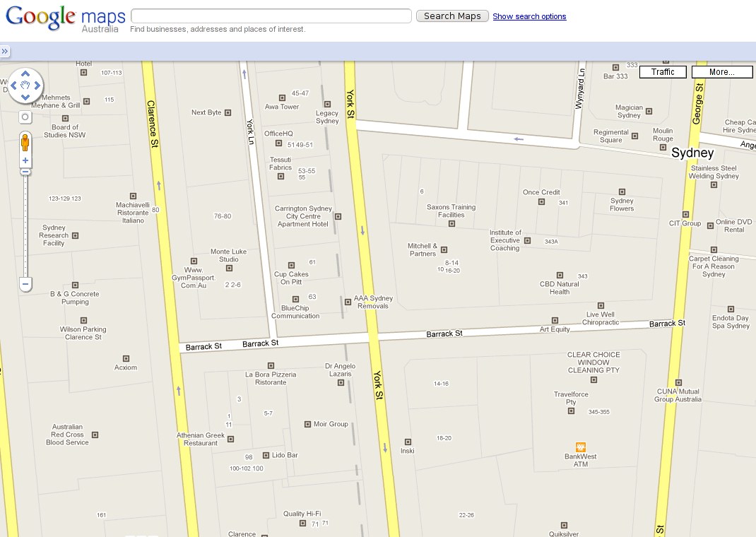Open the Show search options link

click(529, 16)
